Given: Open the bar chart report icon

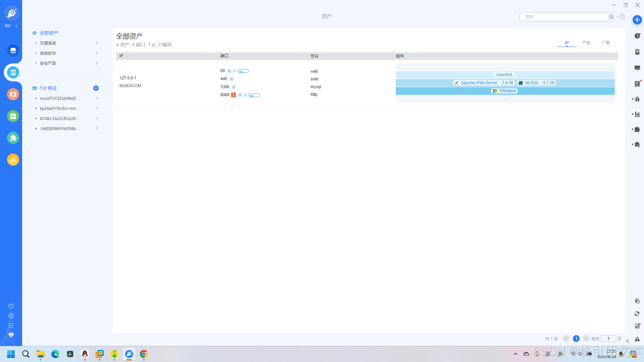Looking at the screenshot, I should pyautogui.click(x=637, y=114).
